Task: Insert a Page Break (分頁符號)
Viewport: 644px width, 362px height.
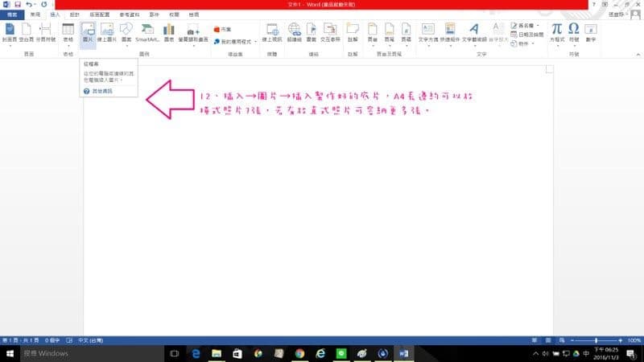Action: click(46, 32)
